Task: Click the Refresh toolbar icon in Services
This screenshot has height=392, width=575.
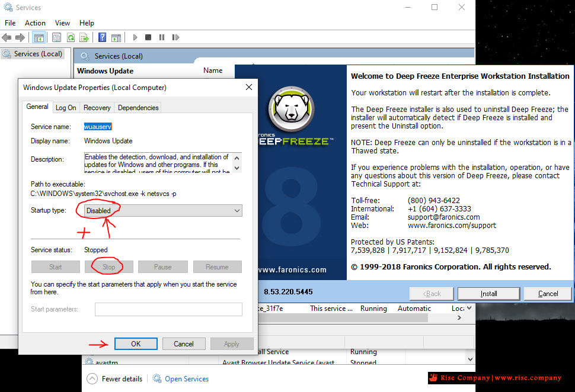Action: [x=71, y=37]
